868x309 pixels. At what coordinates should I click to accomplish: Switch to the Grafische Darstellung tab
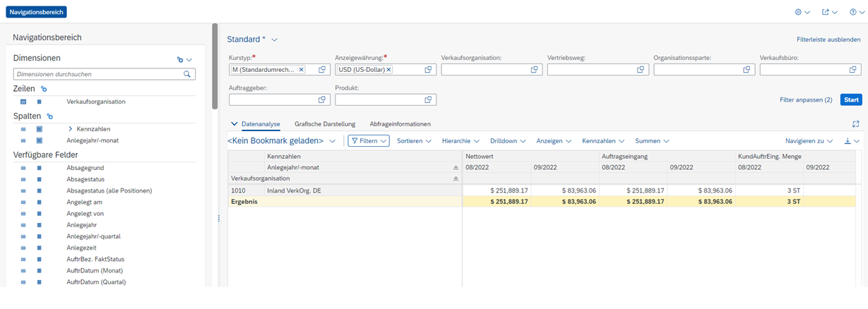coord(325,124)
